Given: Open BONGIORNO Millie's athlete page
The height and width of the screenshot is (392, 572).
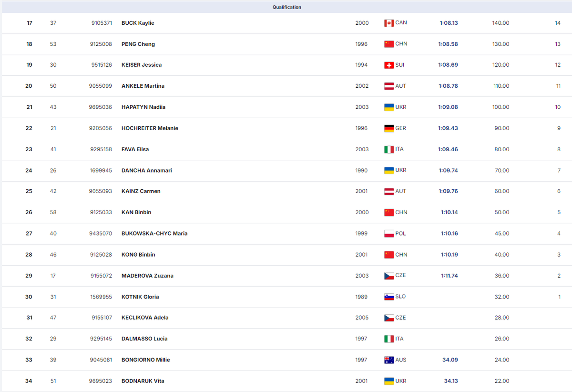Looking at the screenshot, I should [145, 360].
